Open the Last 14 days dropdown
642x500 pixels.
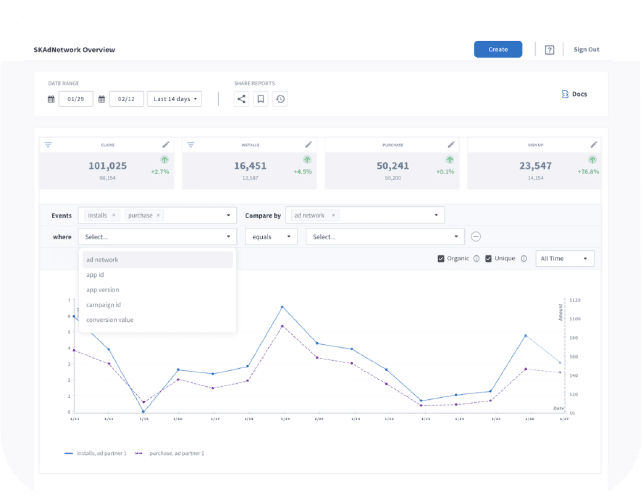tap(174, 99)
